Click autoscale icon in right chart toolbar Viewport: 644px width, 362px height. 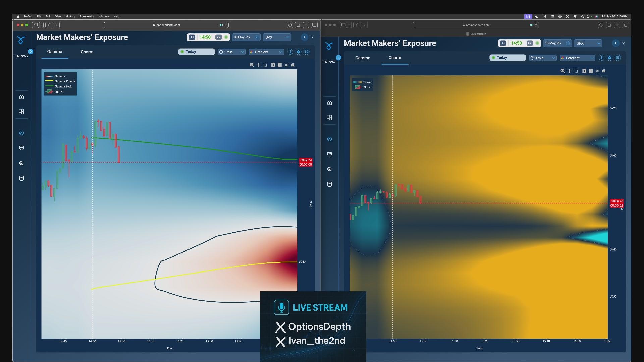(x=597, y=71)
